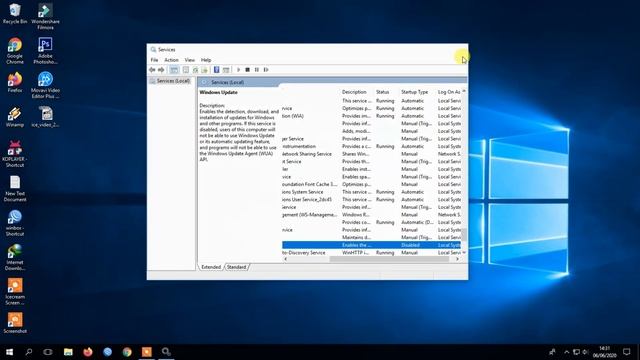The width and height of the screenshot is (640, 360).
Task: Select the 'gement (WS-Manageme...' service row
Action: [x=371, y=215]
